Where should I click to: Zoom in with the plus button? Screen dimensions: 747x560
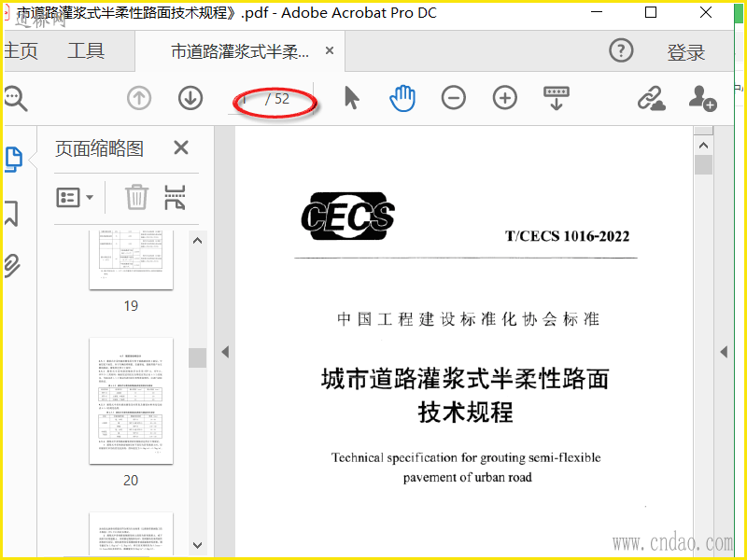point(505,99)
